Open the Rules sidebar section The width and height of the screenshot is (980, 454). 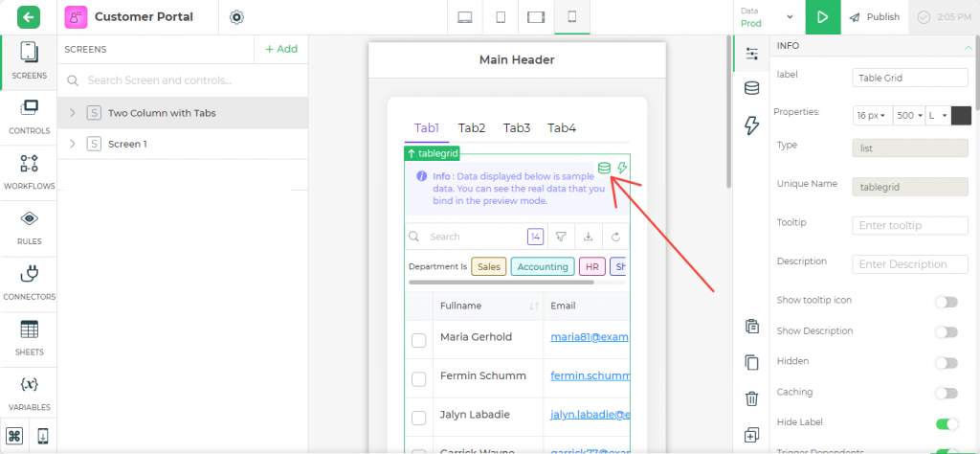tap(29, 228)
